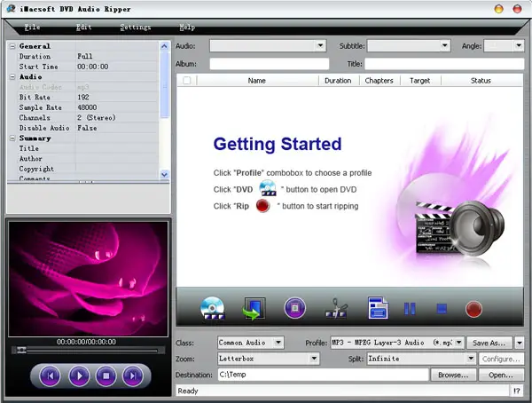Open the Help menu
The height and width of the screenshot is (403, 532).
[187, 28]
